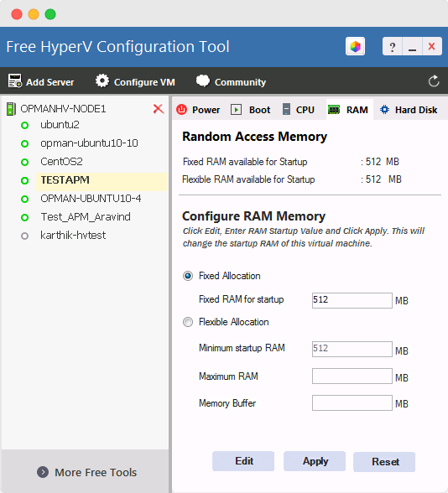Image resolution: width=448 pixels, height=493 pixels.
Task: Remove server OPMANHV-NODE1 with the red X
Action: pyautogui.click(x=159, y=109)
